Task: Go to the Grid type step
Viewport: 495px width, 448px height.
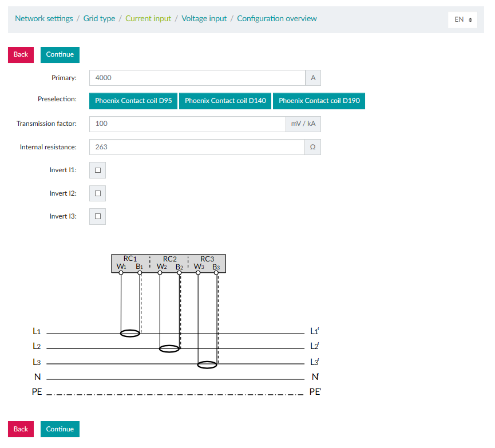Action: click(99, 18)
